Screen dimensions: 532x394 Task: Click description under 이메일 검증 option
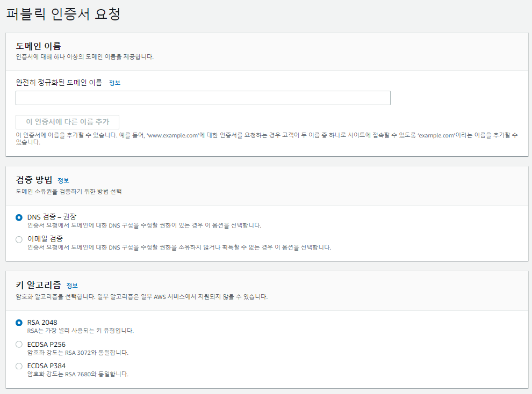[x=179, y=247]
